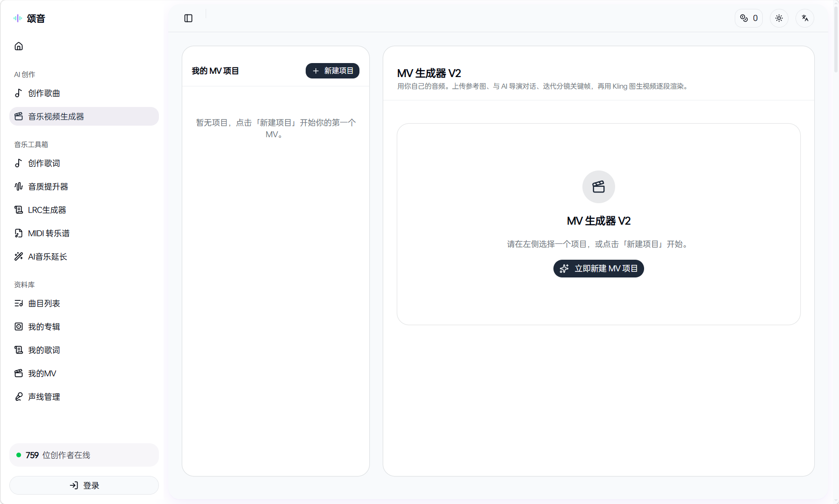The height and width of the screenshot is (504, 839).
Task: Go to 曲目列表 library
Action: 84,303
